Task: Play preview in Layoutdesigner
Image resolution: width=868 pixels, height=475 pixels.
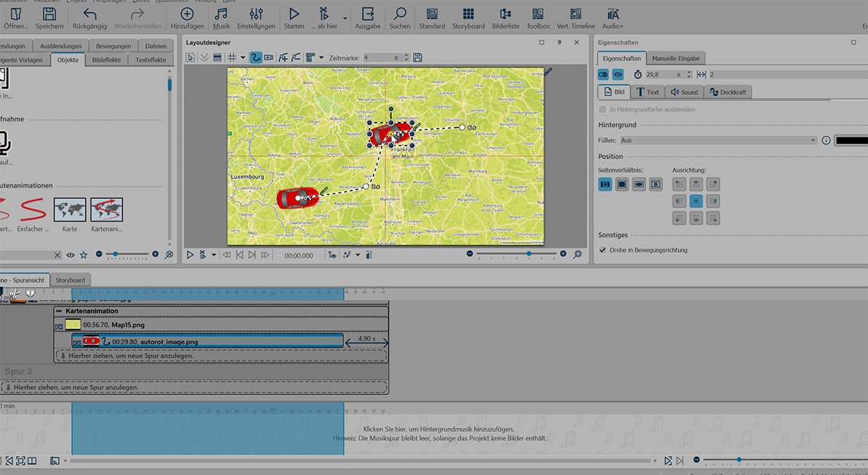Action: coord(190,255)
